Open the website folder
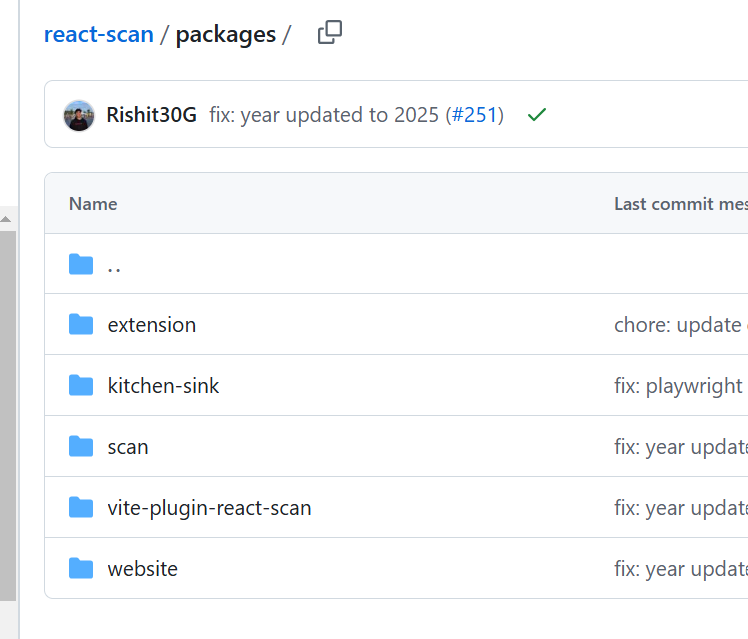Viewport: 748px width, 639px height. tap(143, 569)
